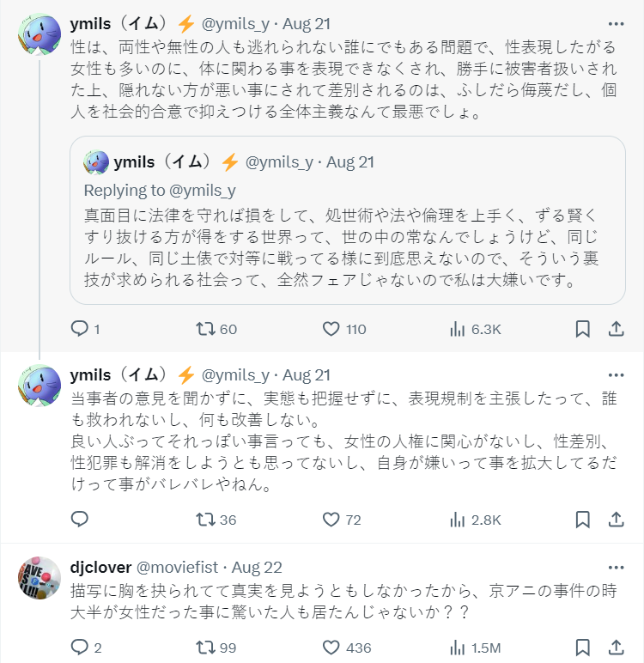Open @moviefist profile handle link
This screenshot has width=644, height=663.
click(178, 568)
